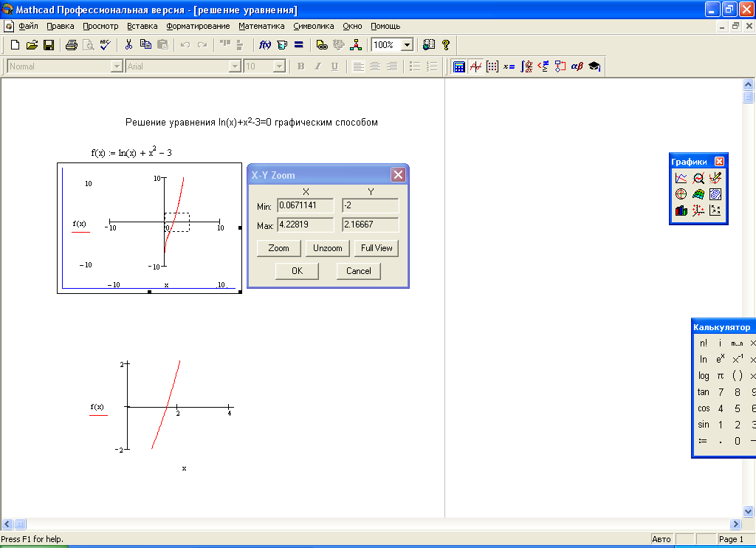This screenshot has width=756, height=548.
Task: Open the Programming toolbar icon
Action: pos(560,66)
